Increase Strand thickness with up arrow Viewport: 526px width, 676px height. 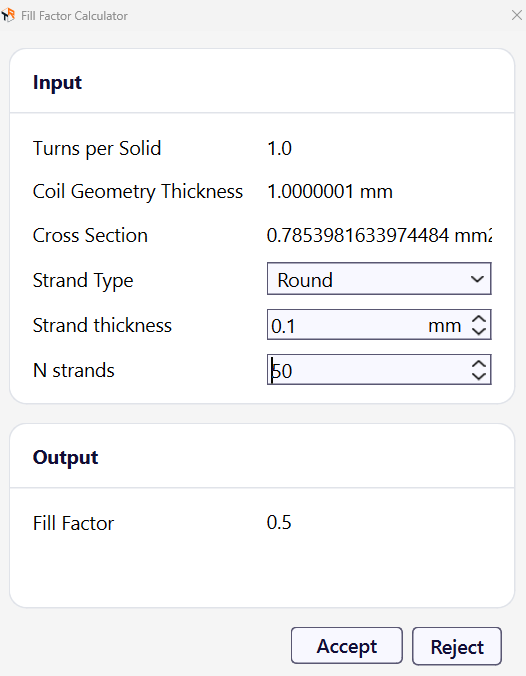pyautogui.click(x=479, y=319)
